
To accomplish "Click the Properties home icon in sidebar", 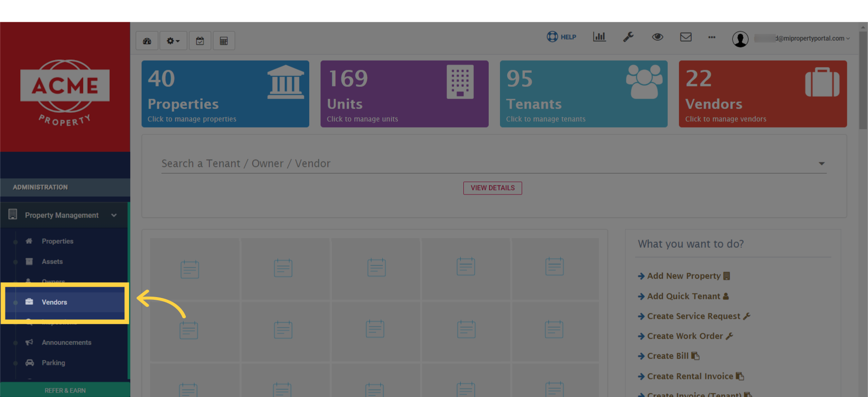I will (x=29, y=241).
